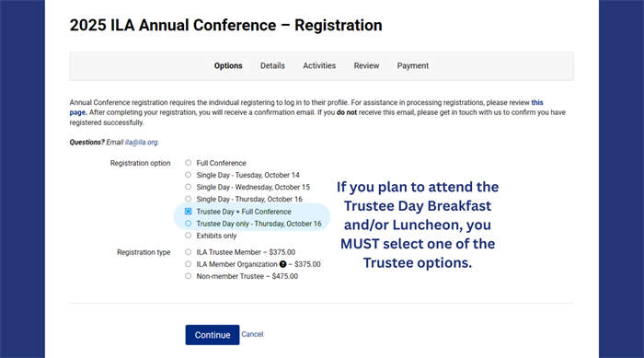Choose Single Day - Wednesday, October 15
Screen dimensions: 644x358
pyautogui.click(x=188, y=187)
